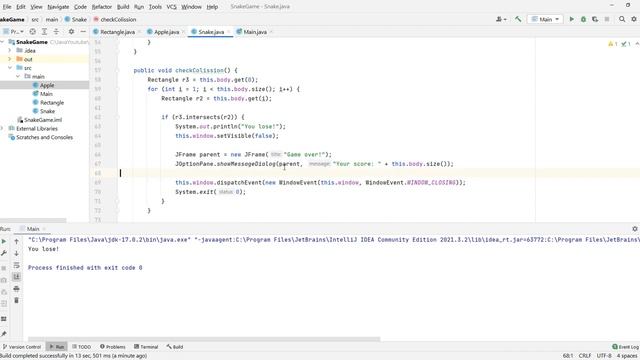Expand External Libraries node
This screenshot has width=640, height=360.
click(x=2, y=129)
